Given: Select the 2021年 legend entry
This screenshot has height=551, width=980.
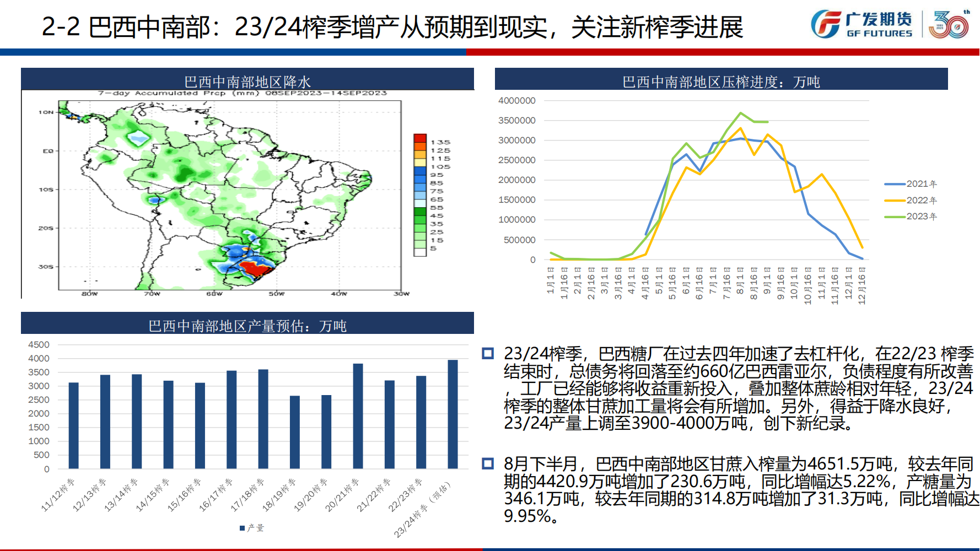Looking at the screenshot, I should pos(910,183).
